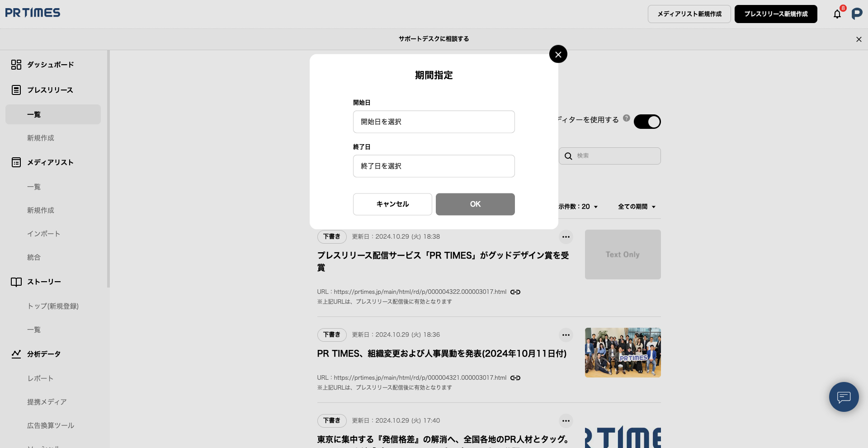
Task: Click the 分析データ chart icon
Action: point(16,354)
